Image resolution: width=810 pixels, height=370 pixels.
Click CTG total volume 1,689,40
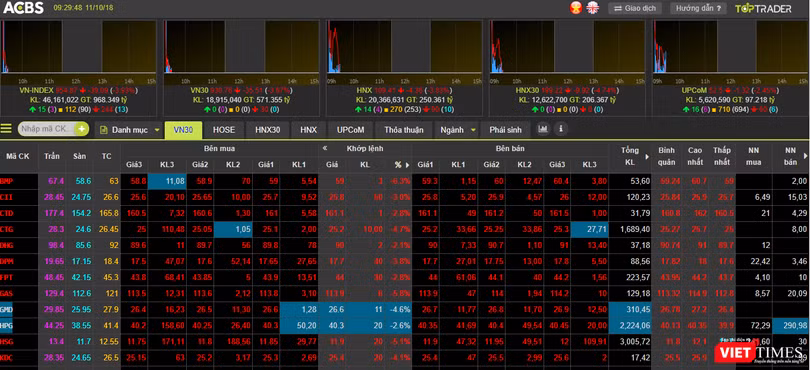[x=631, y=229]
